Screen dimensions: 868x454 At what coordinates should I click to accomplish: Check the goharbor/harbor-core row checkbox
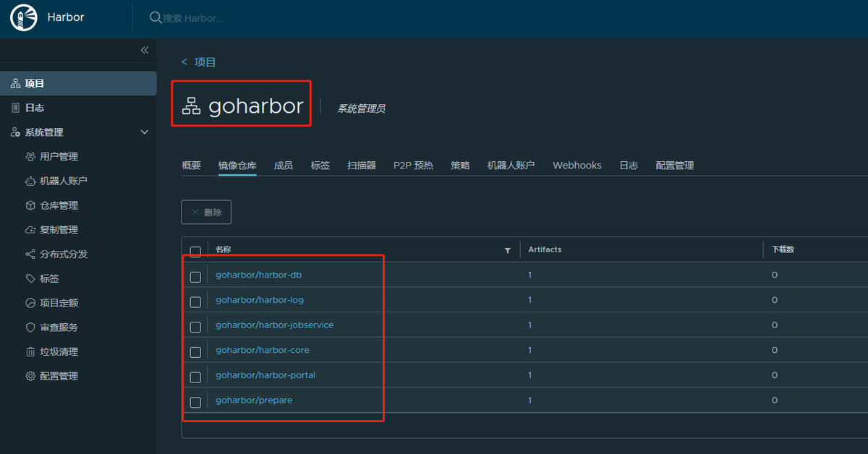pyautogui.click(x=195, y=352)
